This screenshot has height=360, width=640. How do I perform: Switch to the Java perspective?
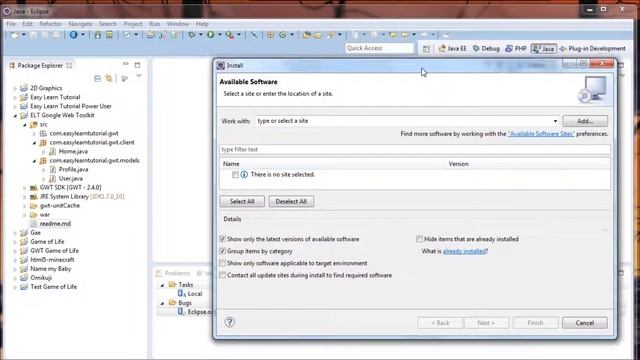click(543, 49)
